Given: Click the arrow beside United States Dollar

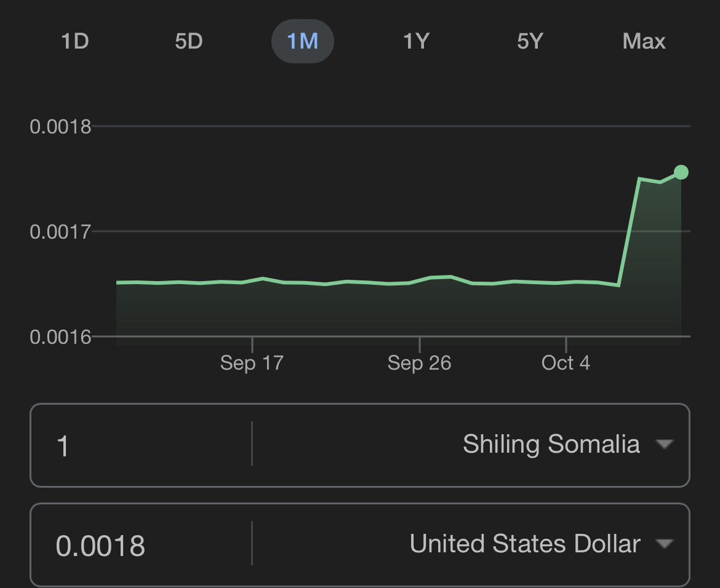Looking at the screenshot, I should [x=664, y=544].
